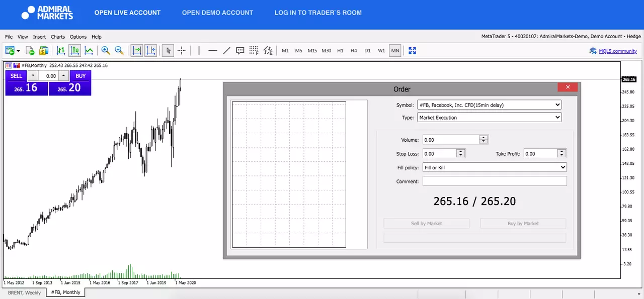The height and width of the screenshot is (299, 644).
Task: Set timeframe to D1
Action: 368,51
